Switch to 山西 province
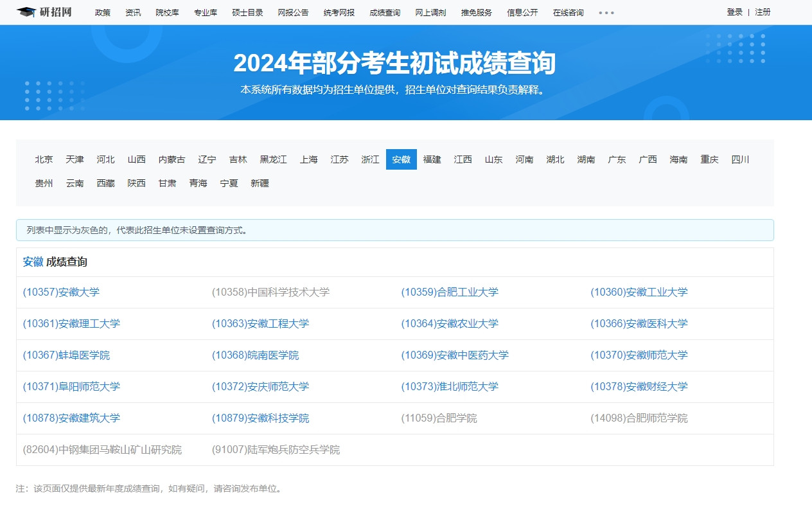The height and width of the screenshot is (509, 812). point(137,159)
